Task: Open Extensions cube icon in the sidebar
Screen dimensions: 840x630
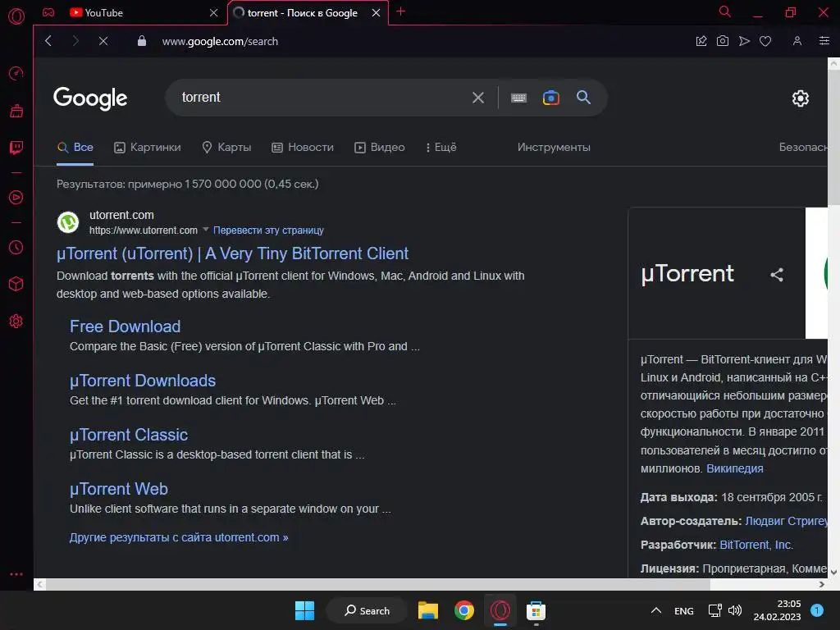Action: (16, 284)
